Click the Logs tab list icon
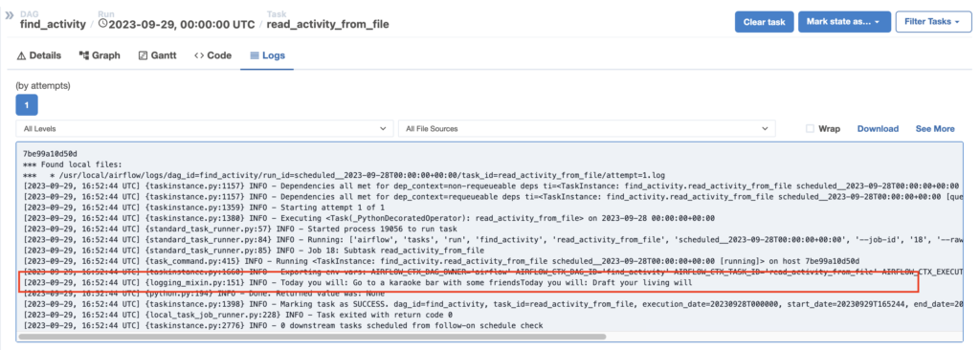 click(255, 55)
